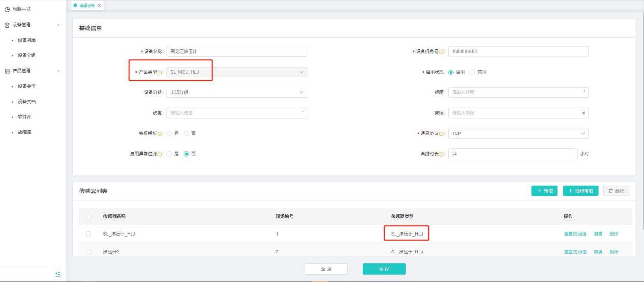Click the sidebar collapse icon at bottom left

[58, 274]
